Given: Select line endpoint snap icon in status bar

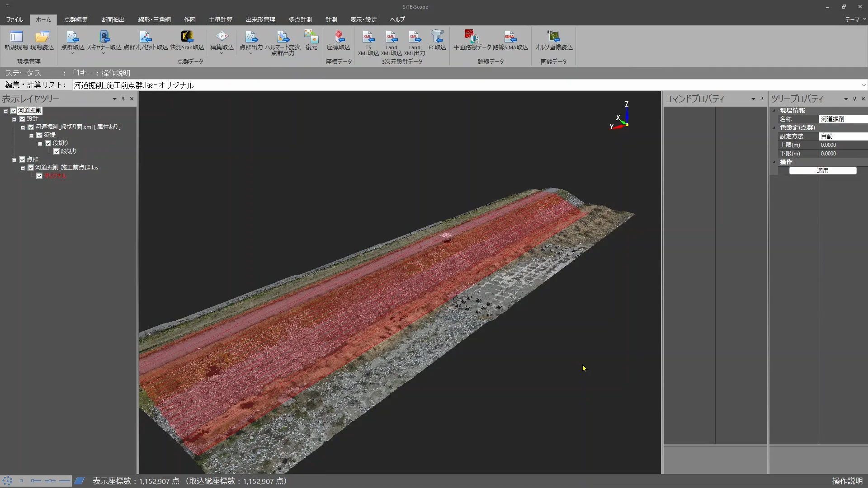Looking at the screenshot, I should 36,481.
